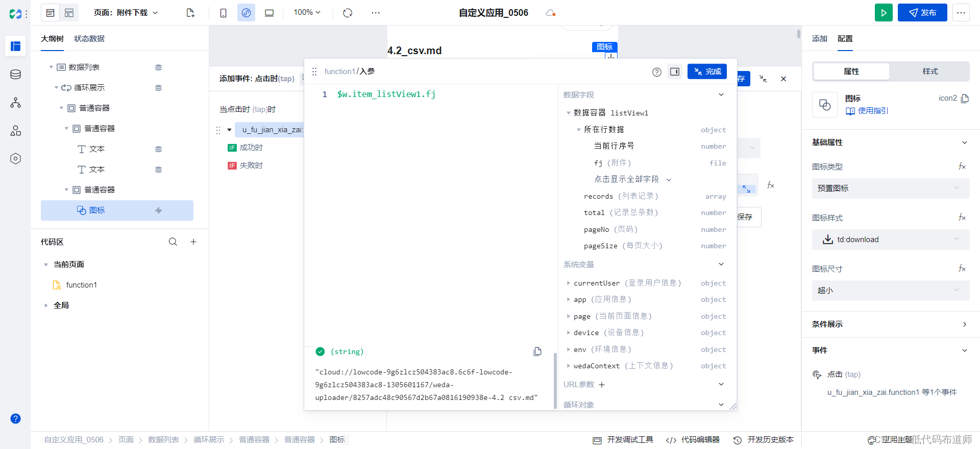
Task: Open the page selector 附件下载 dropdown
Action: click(x=126, y=13)
